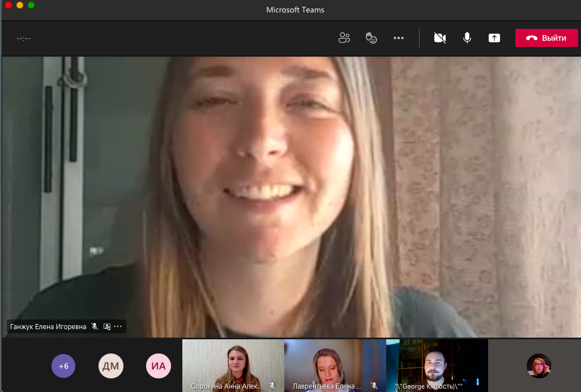Click the Выйти button to leave
The height and width of the screenshot is (392, 581).
pos(546,38)
